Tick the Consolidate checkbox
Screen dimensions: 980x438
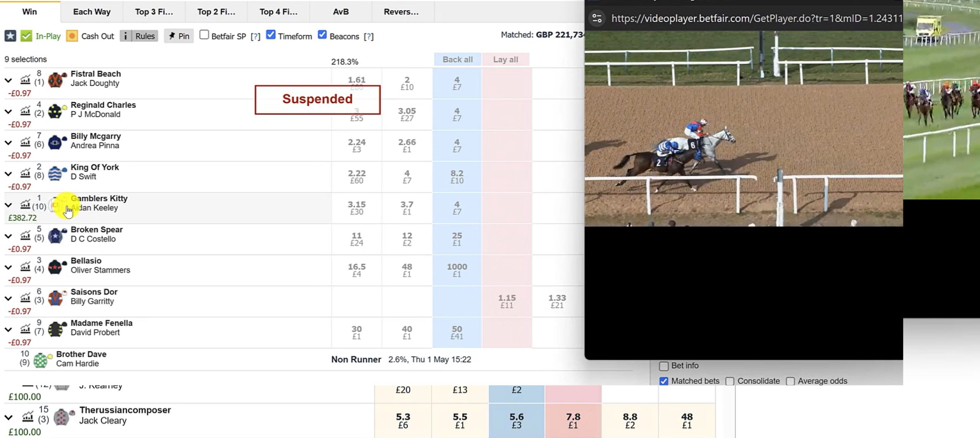pos(730,381)
